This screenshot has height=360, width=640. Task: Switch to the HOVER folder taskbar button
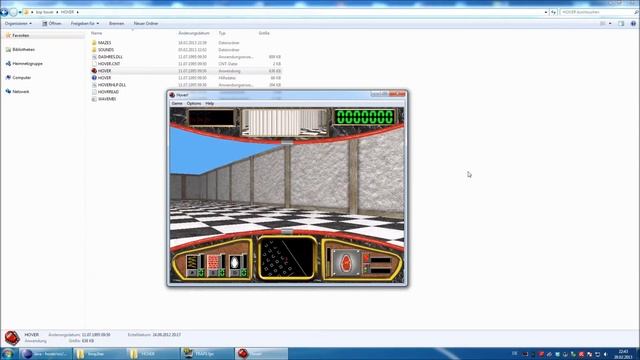(x=153, y=354)
